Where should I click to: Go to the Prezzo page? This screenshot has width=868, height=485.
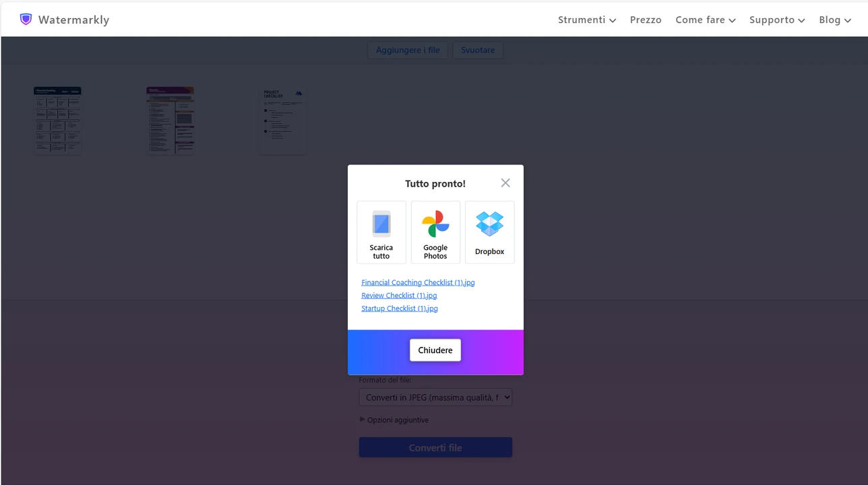coord(646,20)
